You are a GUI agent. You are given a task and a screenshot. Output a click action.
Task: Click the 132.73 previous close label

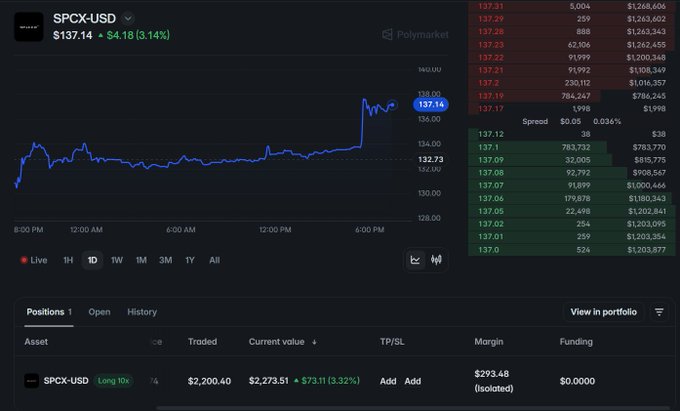tap(431, 160)
